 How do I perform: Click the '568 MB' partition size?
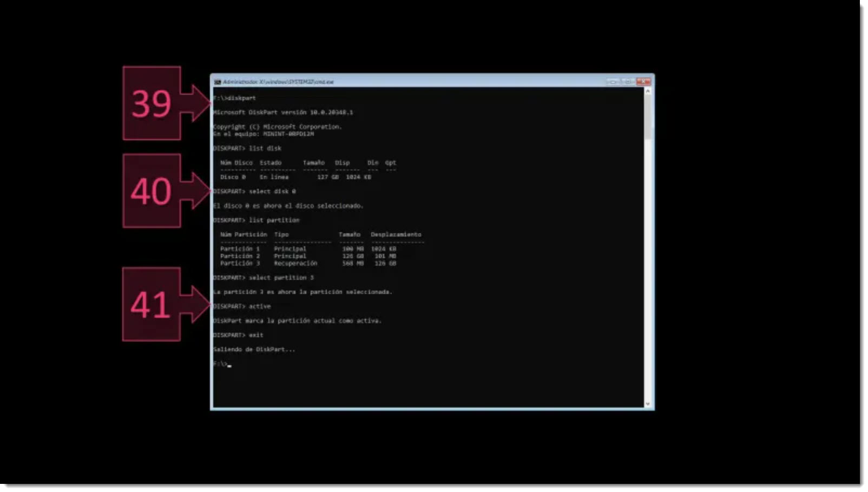[353, 263]
